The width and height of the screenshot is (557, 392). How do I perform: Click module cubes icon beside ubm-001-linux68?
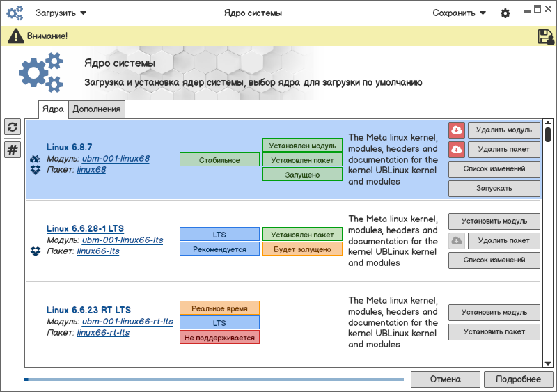pyautogui.click(x=36, y=159)
